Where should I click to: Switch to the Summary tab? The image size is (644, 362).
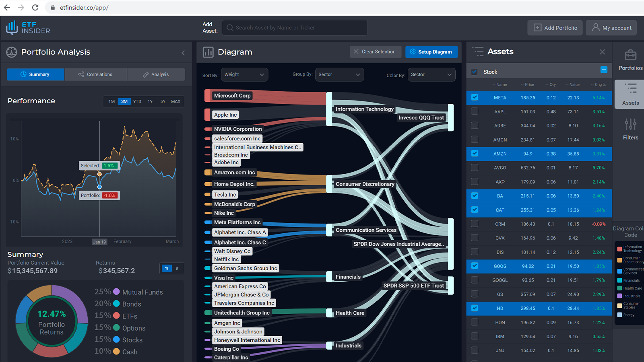(x=35, y=74)
